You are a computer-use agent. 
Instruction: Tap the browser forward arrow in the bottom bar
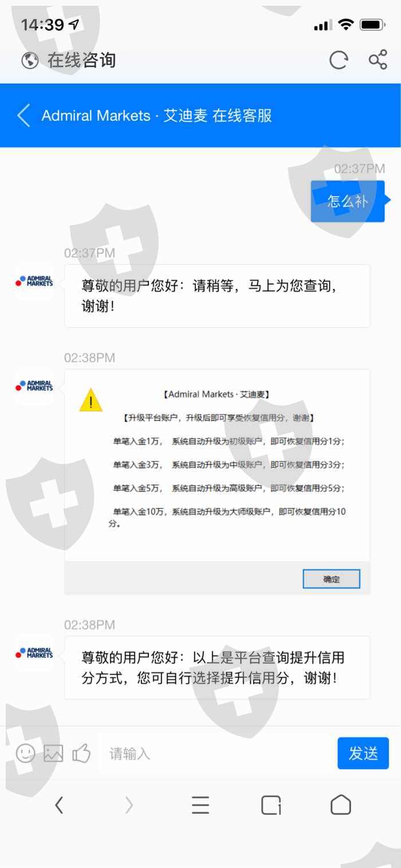point(129,806)
